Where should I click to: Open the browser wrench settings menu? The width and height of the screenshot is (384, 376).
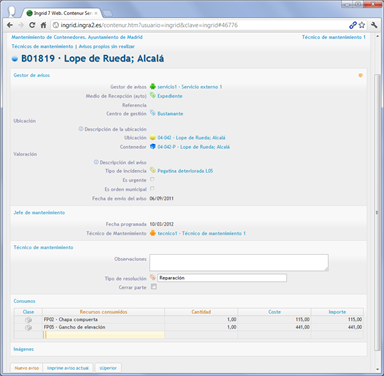374,25
